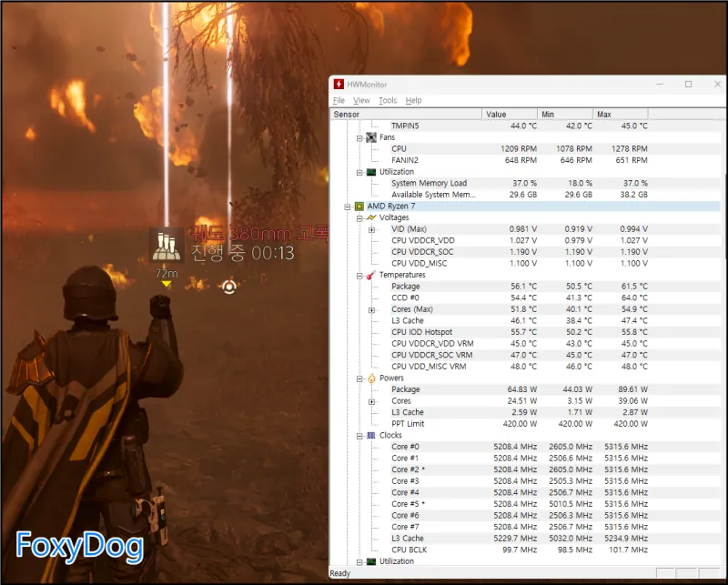Click the Value column header
The image size is (728, 585).
(x=510, y=115)
